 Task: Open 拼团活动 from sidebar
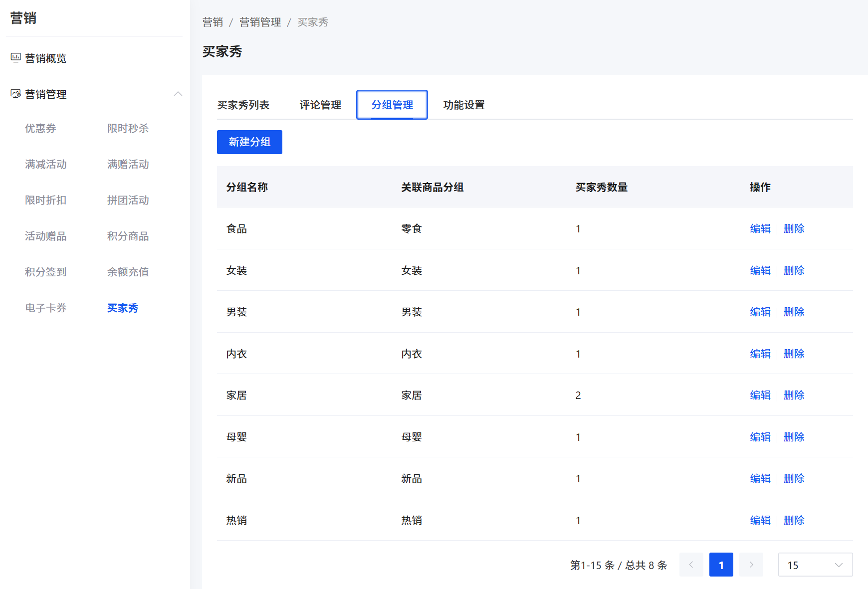[x=128, y=200]
